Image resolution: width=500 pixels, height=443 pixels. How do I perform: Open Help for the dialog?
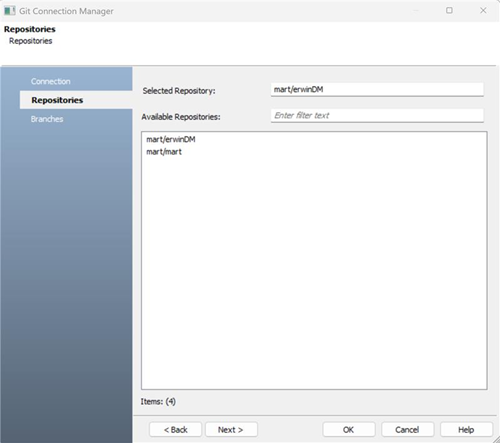coord(466,430)
